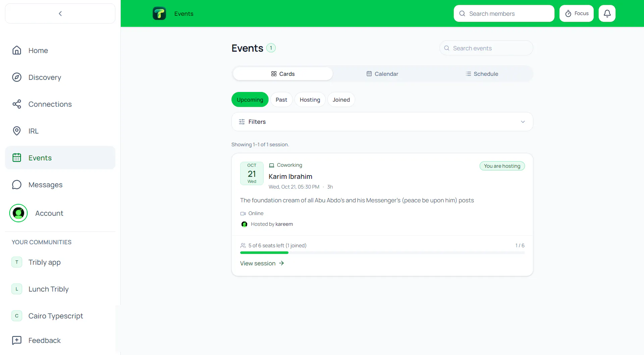Open Account settings

point(60,213)
